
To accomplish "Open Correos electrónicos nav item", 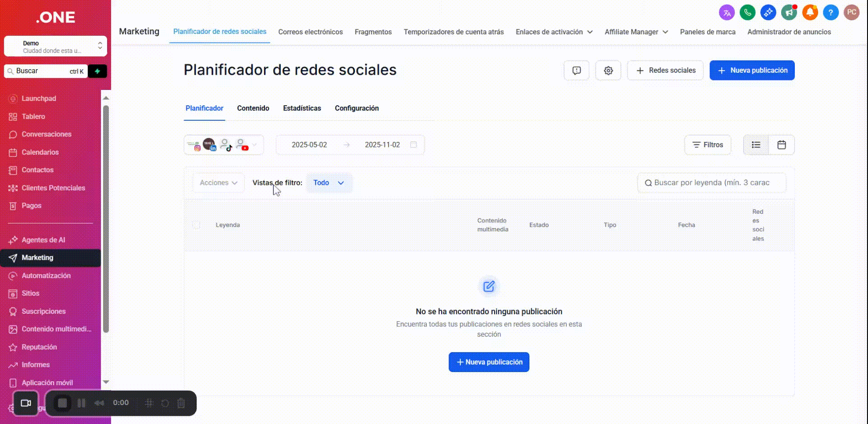I will [x=311, y=32].
